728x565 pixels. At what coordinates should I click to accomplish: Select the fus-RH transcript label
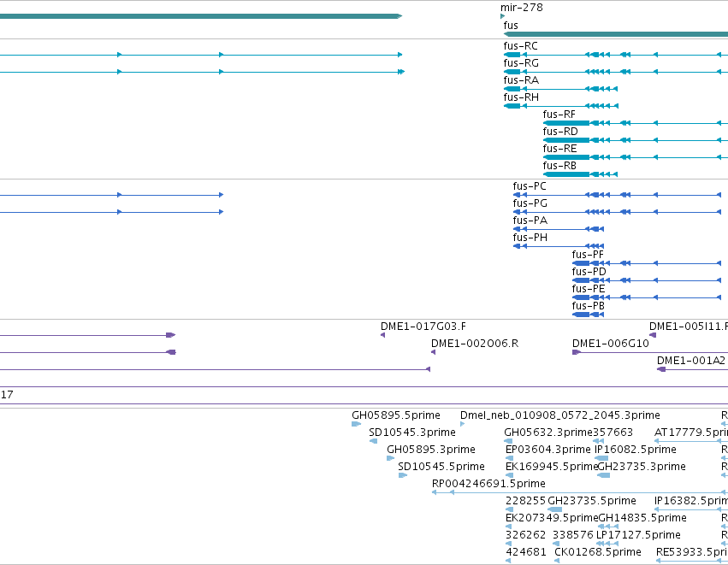tap(521, 97)
